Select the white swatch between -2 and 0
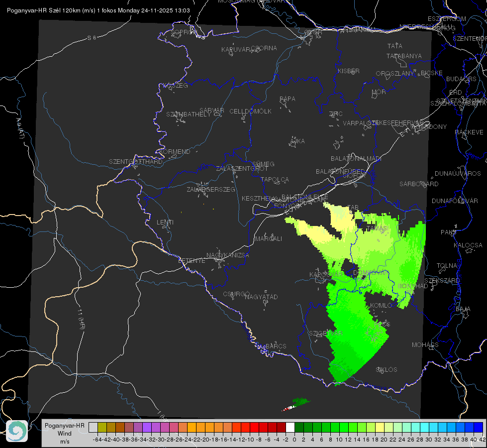The image size is (487, 448). point(290,427)
